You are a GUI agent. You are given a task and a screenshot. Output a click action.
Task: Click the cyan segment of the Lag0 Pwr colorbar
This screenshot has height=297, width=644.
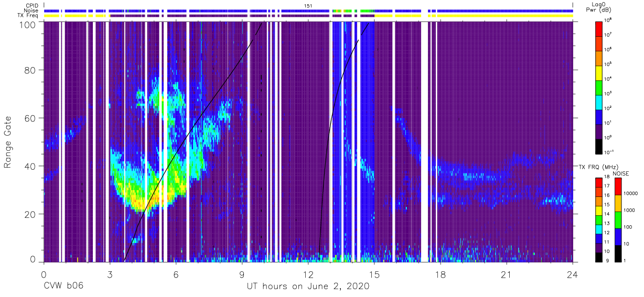(x=599, y=101)
